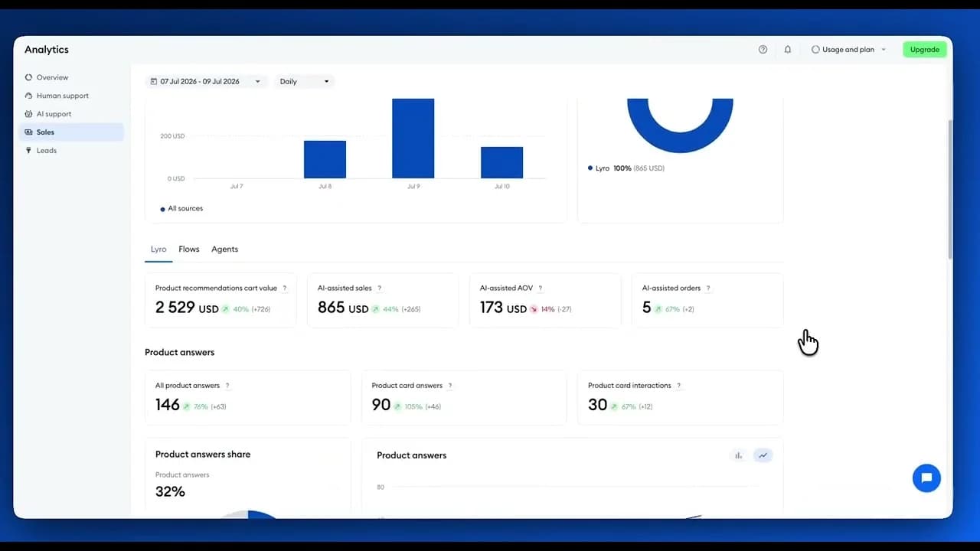
Task: Switch Product answers chart to bar view
Action: click(x=739, y=455)
